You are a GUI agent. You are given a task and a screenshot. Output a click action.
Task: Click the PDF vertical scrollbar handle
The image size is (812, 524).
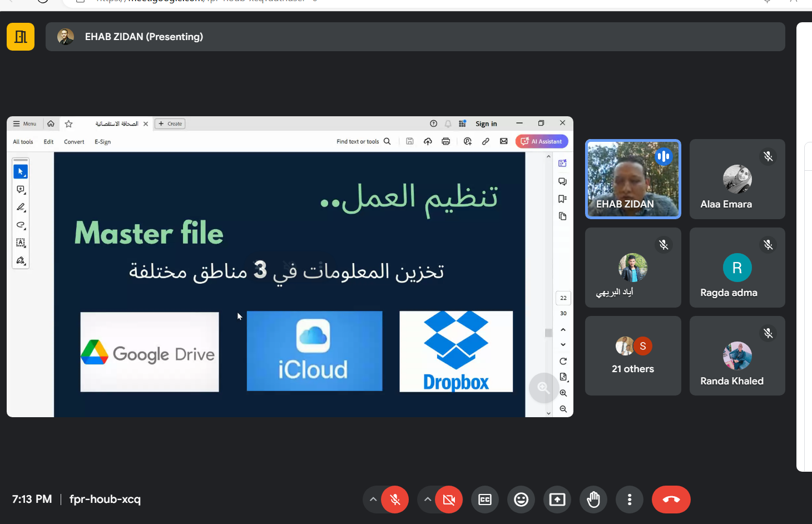548,333
